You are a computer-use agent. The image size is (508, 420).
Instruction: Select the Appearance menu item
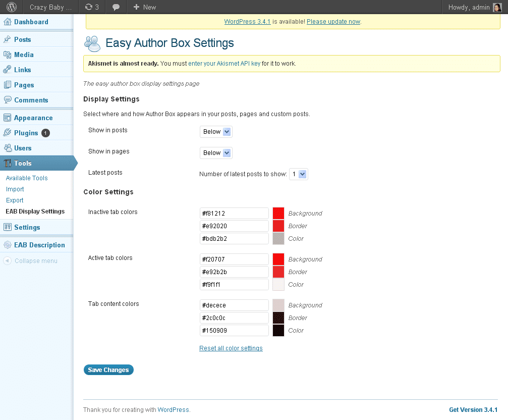tap(33, 118)
